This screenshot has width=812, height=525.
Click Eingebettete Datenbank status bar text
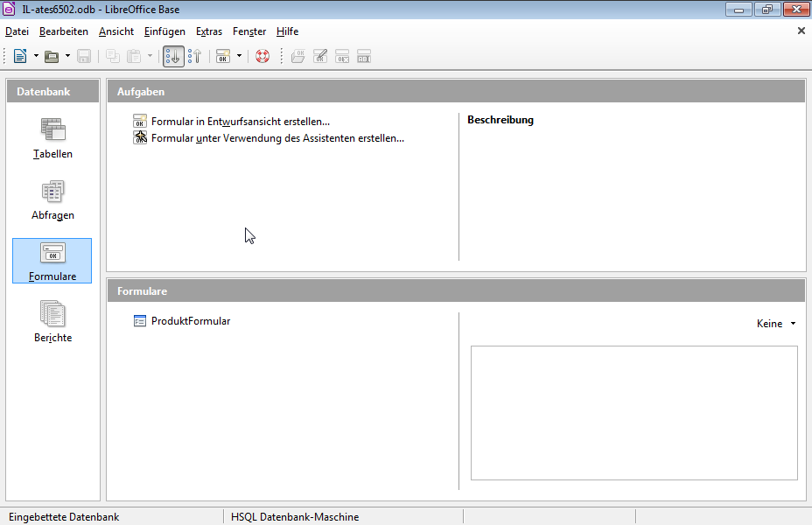click(64, 517)
